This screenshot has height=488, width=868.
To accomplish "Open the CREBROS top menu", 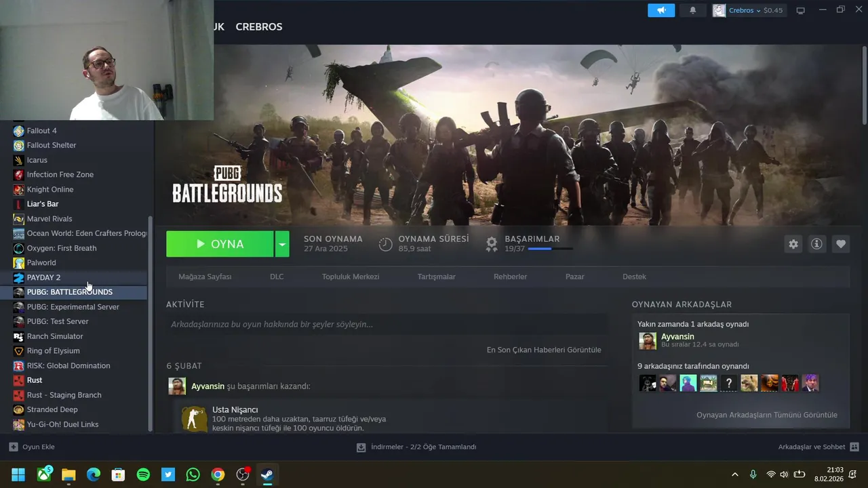I will pos(259,26).
